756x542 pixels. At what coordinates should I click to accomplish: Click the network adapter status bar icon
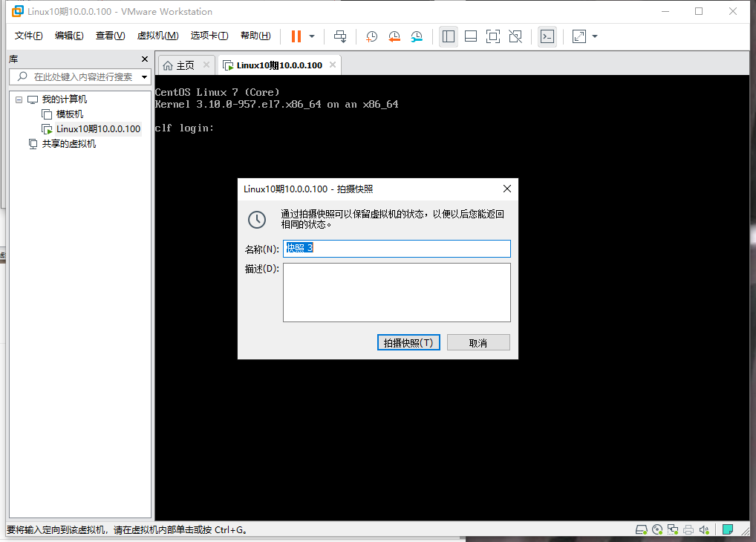[x=673, y=530]
